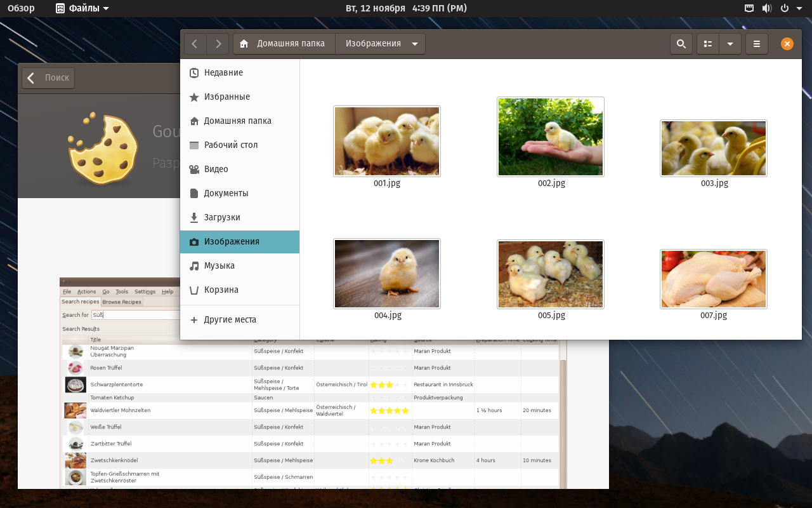Go forward in the Files window
The height and width of the screenshot is (508, 812).
218,44
